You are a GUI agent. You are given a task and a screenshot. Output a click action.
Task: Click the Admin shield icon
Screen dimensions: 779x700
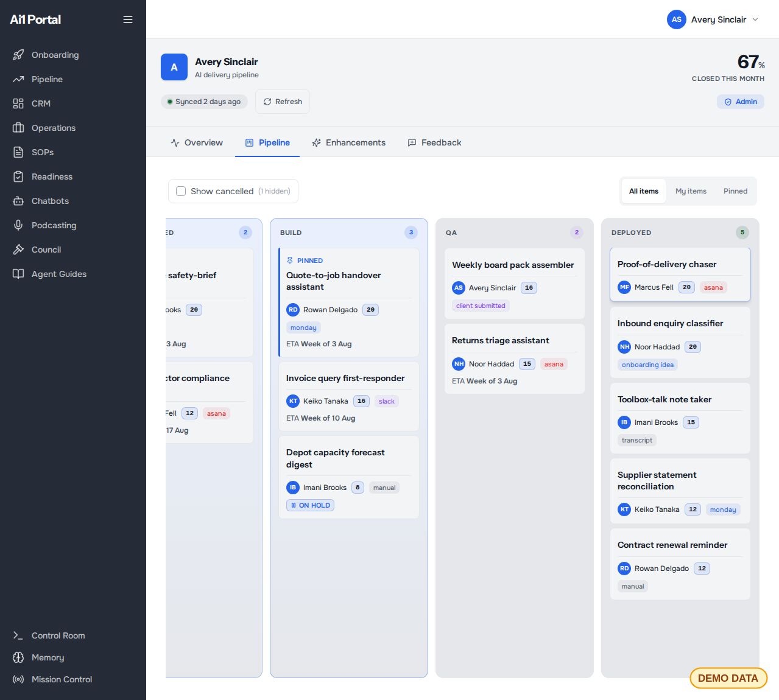click(x=728, y=102)
